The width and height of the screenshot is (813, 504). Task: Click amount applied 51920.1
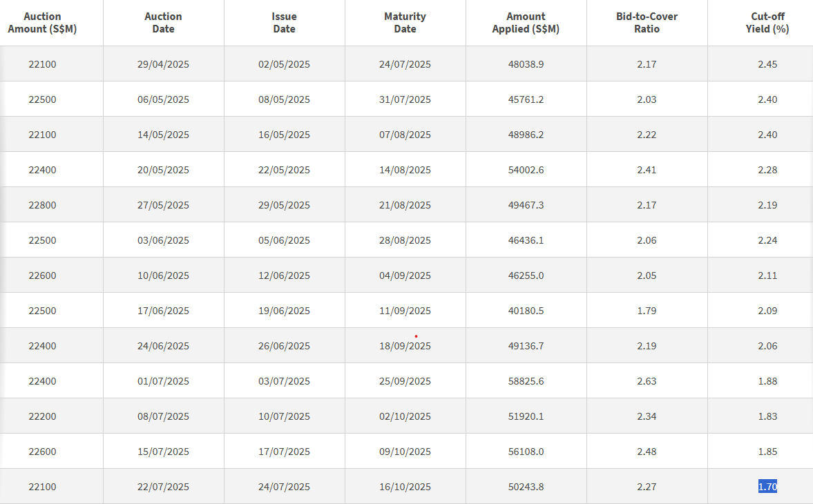click(526, 416)
